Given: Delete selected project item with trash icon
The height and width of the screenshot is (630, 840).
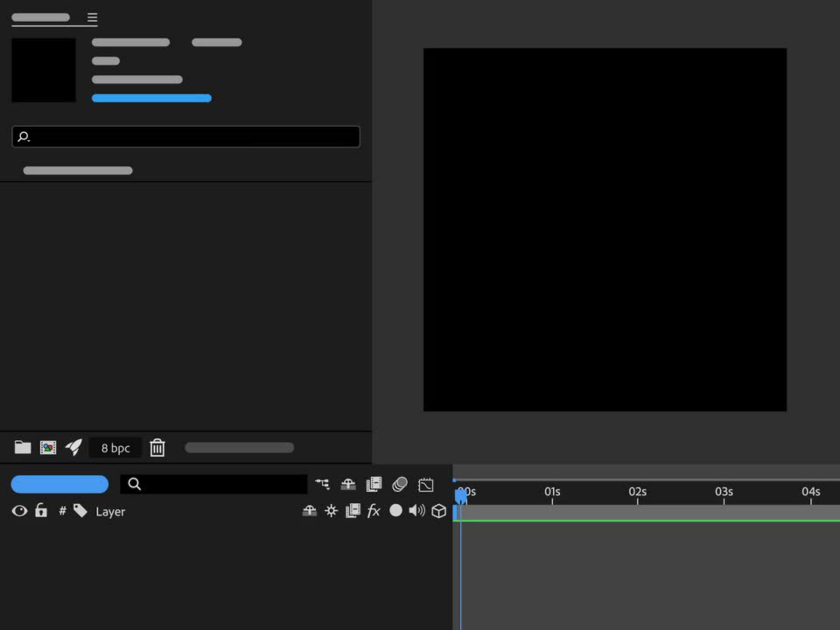Looking at the screenshot, I should click(157, 448).
